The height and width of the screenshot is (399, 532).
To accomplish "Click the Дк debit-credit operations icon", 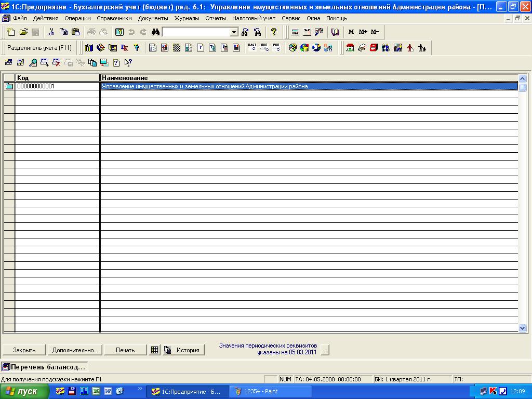I will [125, 48].
